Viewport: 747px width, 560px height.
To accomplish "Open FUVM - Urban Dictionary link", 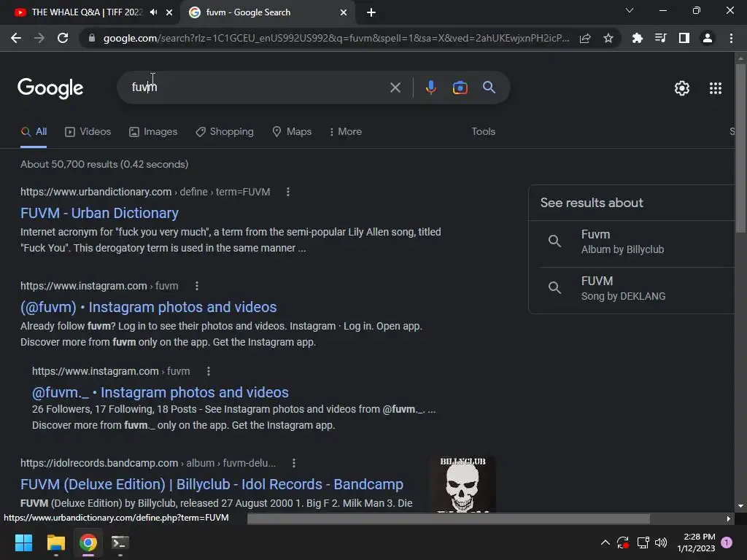I will [99, 213].
